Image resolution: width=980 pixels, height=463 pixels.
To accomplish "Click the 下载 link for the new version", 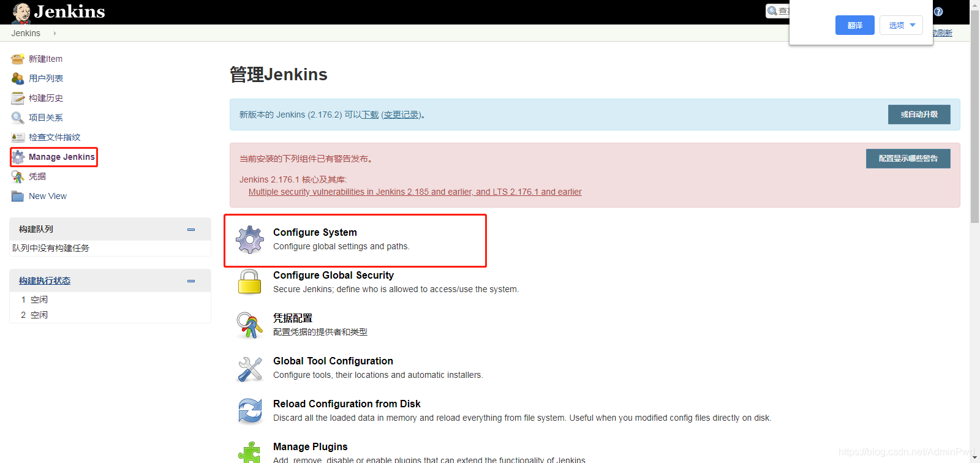I will (x=370, y=115).
